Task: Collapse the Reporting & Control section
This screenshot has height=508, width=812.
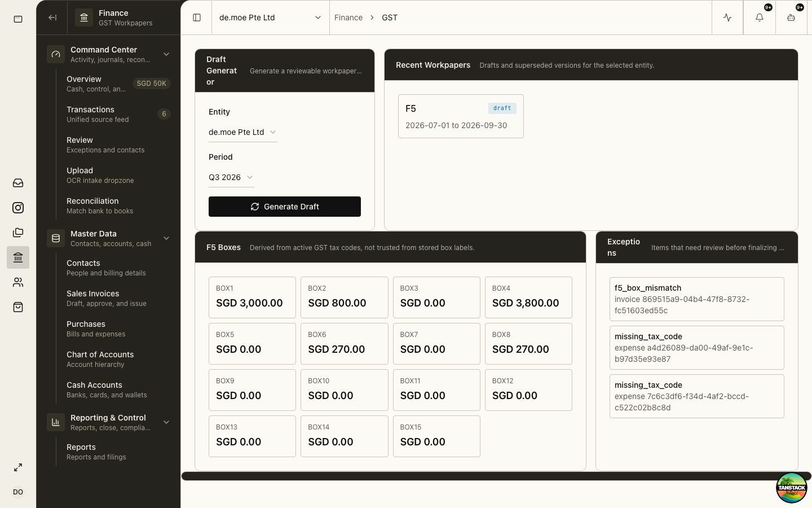Action: click(x=166, y=422)
